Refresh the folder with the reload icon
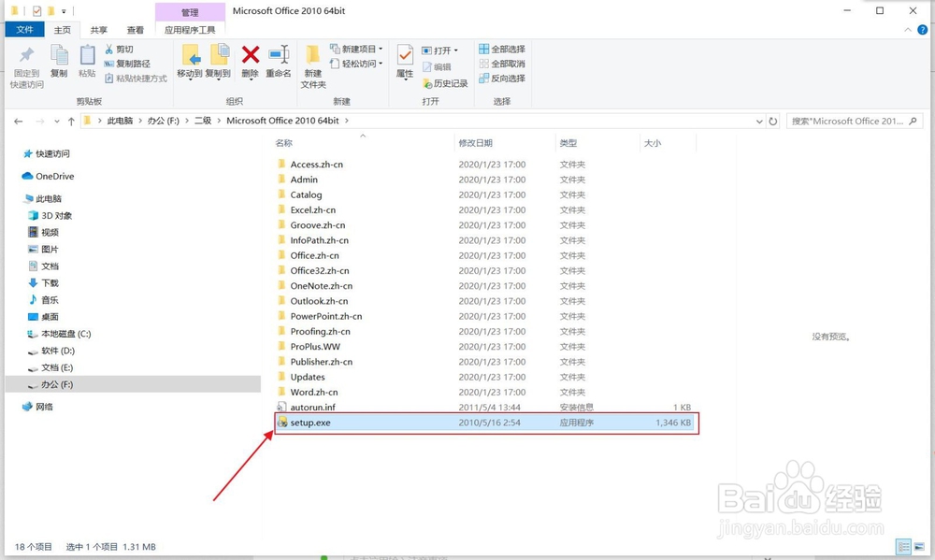This screenshot has width=935, height=560. coord(773,121)
